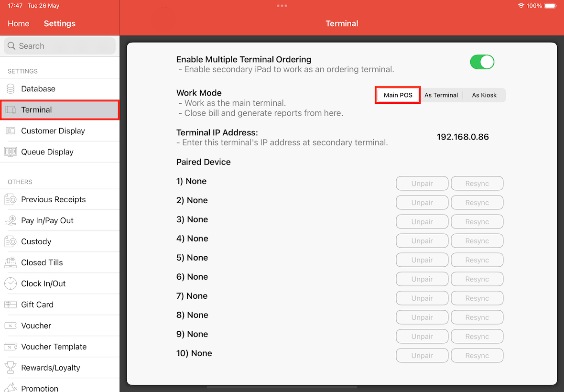Image resolution: width=564 pixels, height=392 pixels.
Task: Click the Rewards/Loyalty trophy icon
Action: point(11,368)
